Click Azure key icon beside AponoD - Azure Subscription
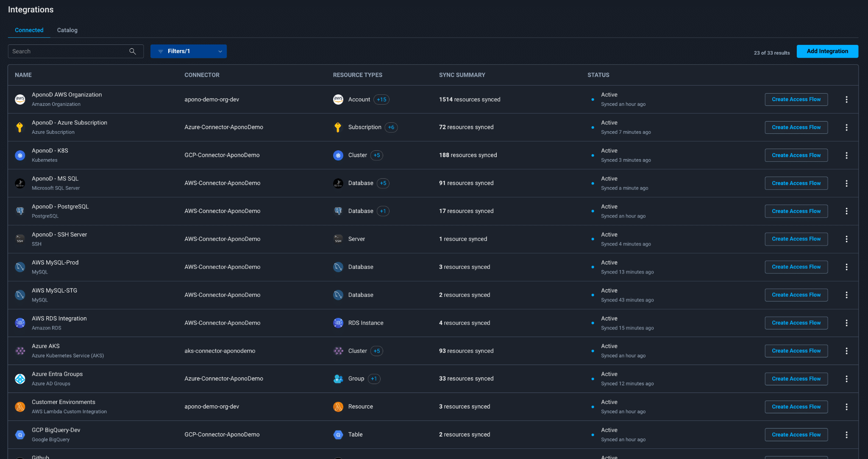The height and width of the screenshot is (459, 868). 20,127
